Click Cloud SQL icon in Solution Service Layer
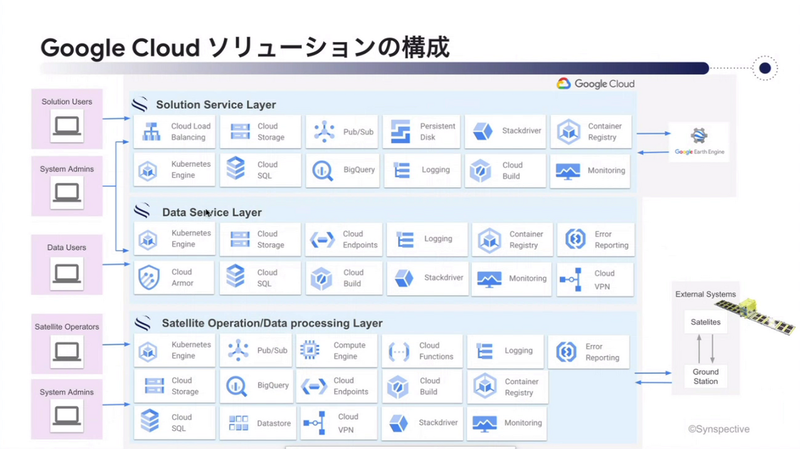The image size is (800, 449). (x=236, y=168)
